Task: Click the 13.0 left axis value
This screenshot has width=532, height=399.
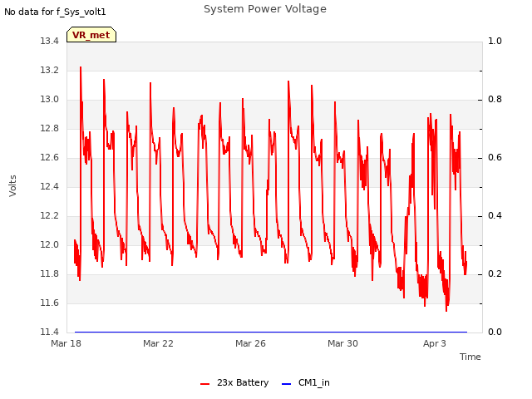Action: pos(50,100)
